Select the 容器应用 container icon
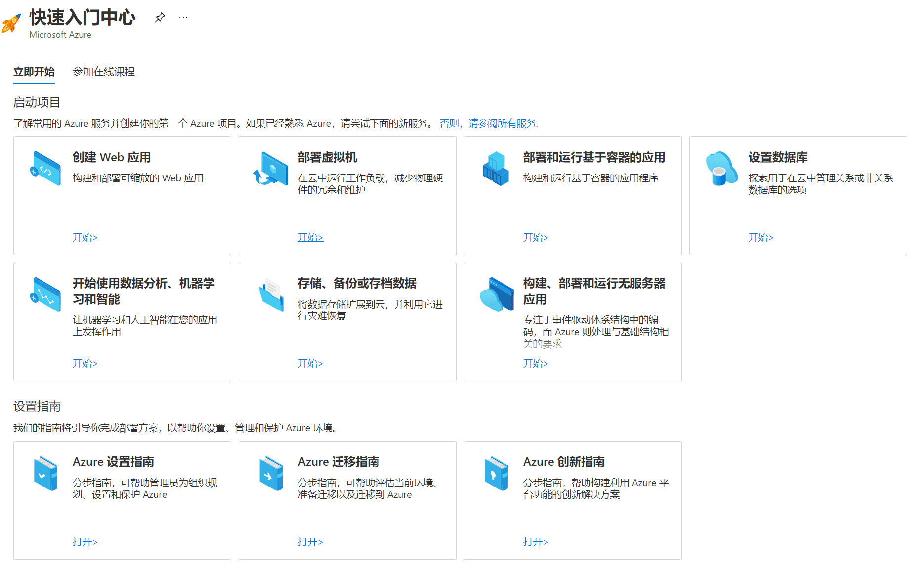Viewport: 924px width, 576px height. click(x=496, y=168)
